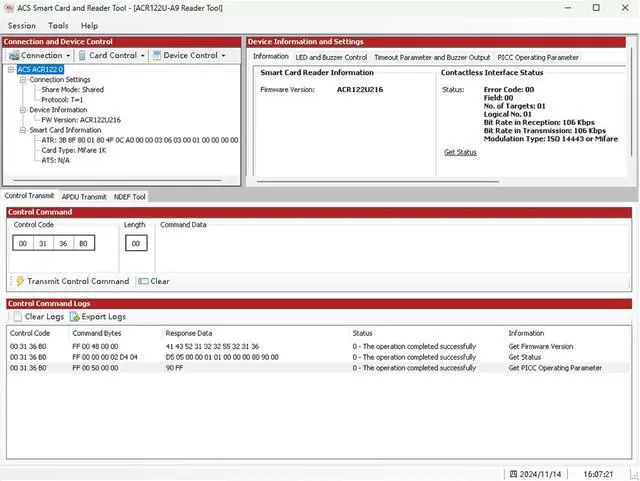Click the Device Control icon
640x481 pixels.
pos(157,56)
